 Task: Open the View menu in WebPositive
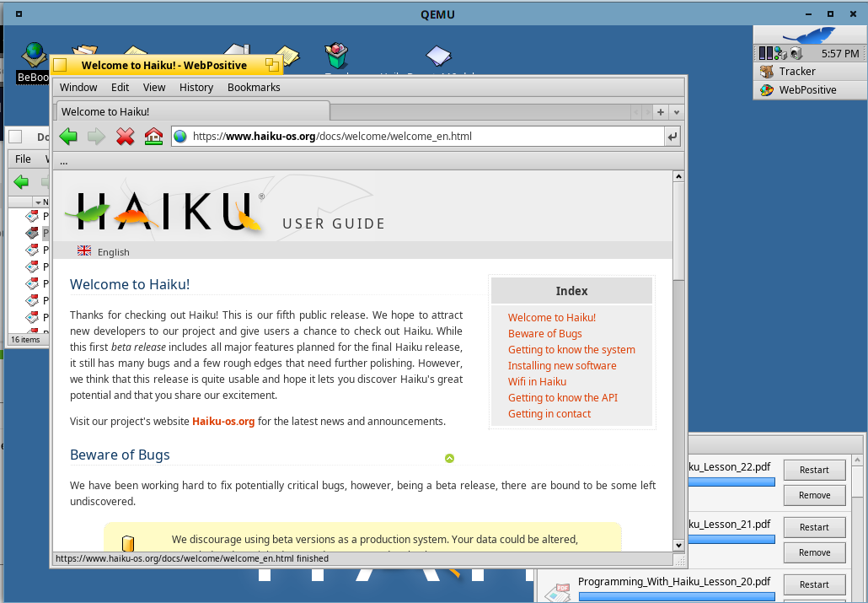[154, 87]
